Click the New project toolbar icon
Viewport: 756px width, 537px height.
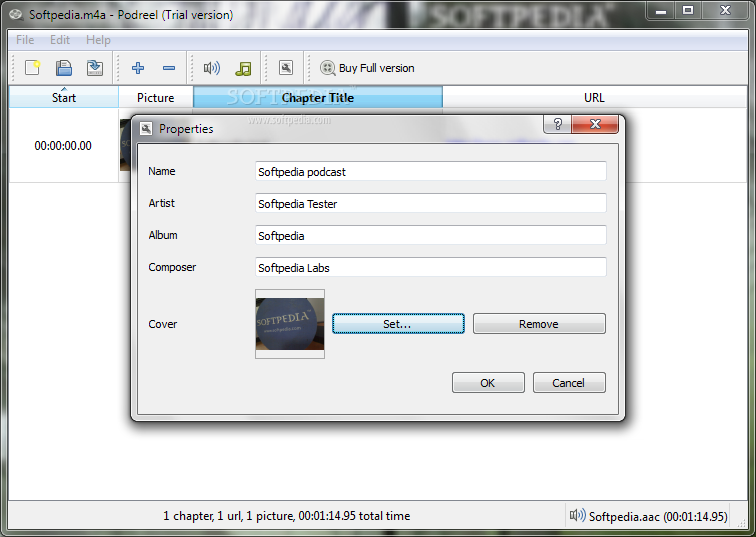pyautogui.click(x=32, y=67)
